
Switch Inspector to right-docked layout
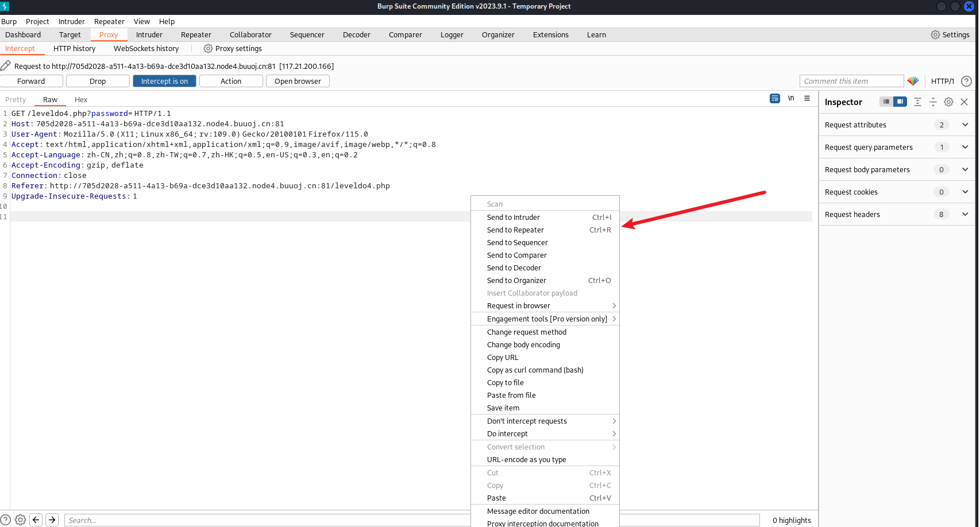900,102
